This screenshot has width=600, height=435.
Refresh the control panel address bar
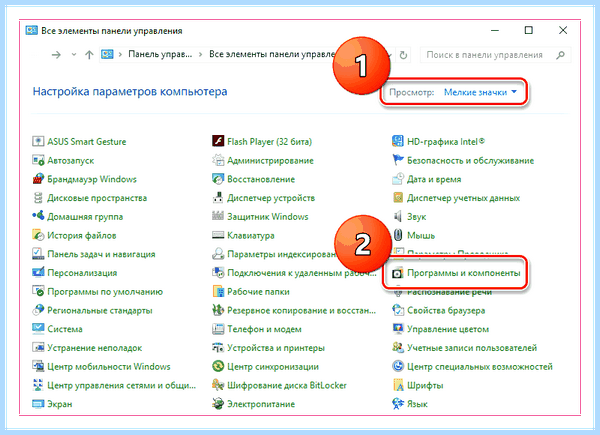403,55
